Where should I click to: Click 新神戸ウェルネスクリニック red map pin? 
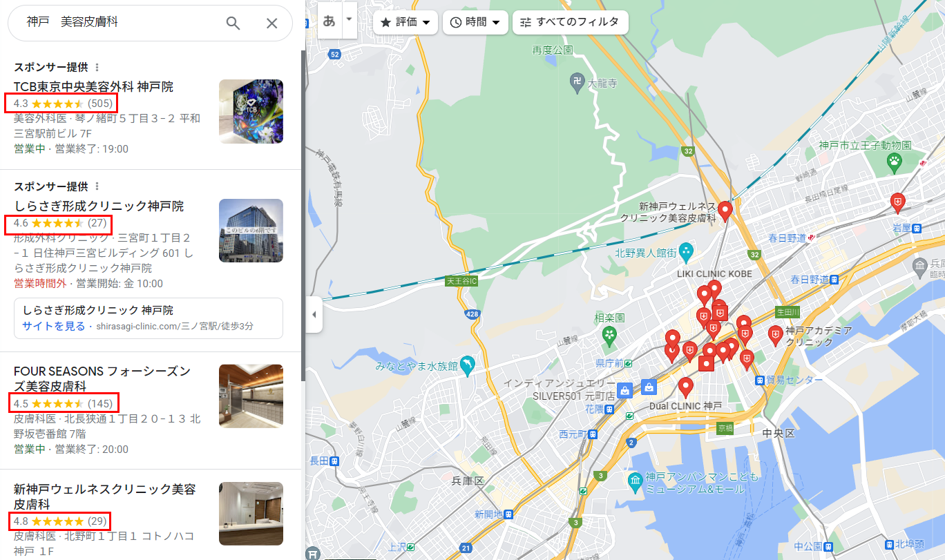(725, 210)
